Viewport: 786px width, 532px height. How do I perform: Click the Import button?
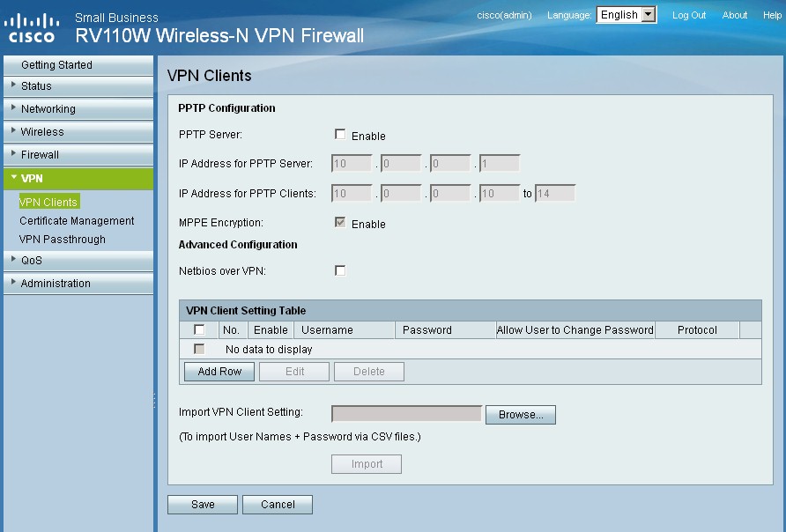(x=367, y=464)
